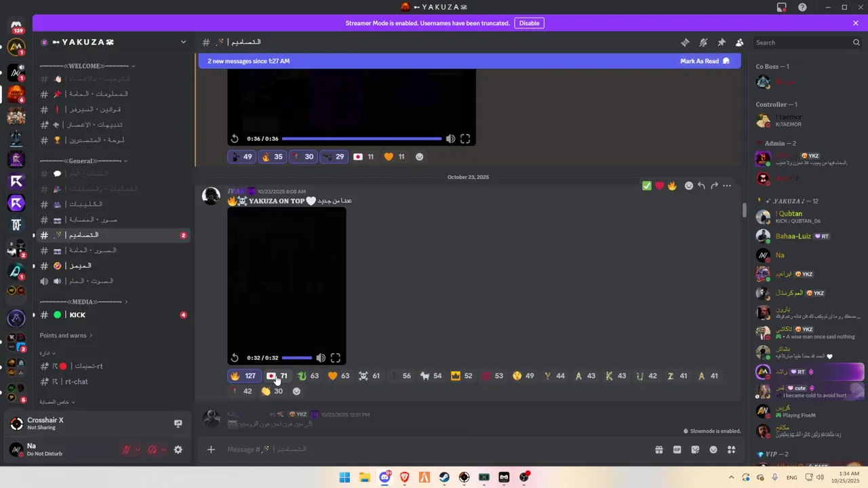
Task: Toggle the crown reaction with count 52
Action: tap(462, 375)
